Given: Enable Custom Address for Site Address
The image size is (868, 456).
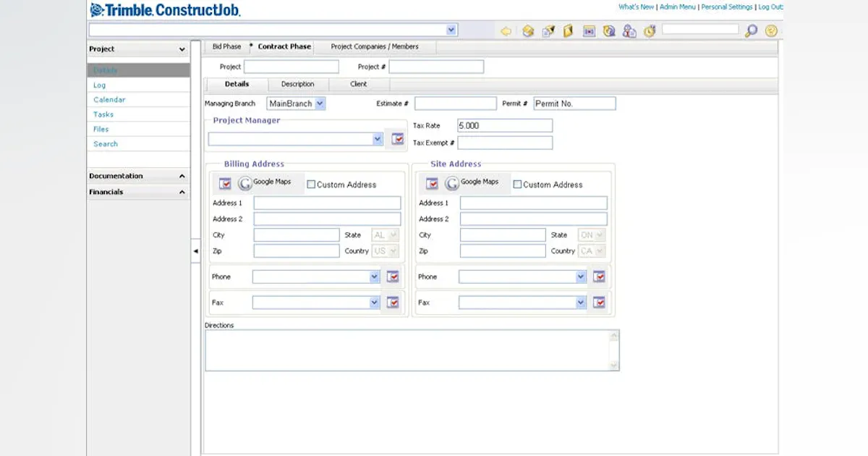Looking at the screenshot, I should tap(517, 185).
